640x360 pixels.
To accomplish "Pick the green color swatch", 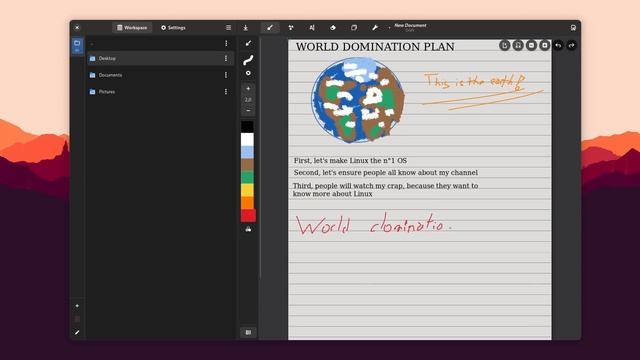I will pos(247,177).
